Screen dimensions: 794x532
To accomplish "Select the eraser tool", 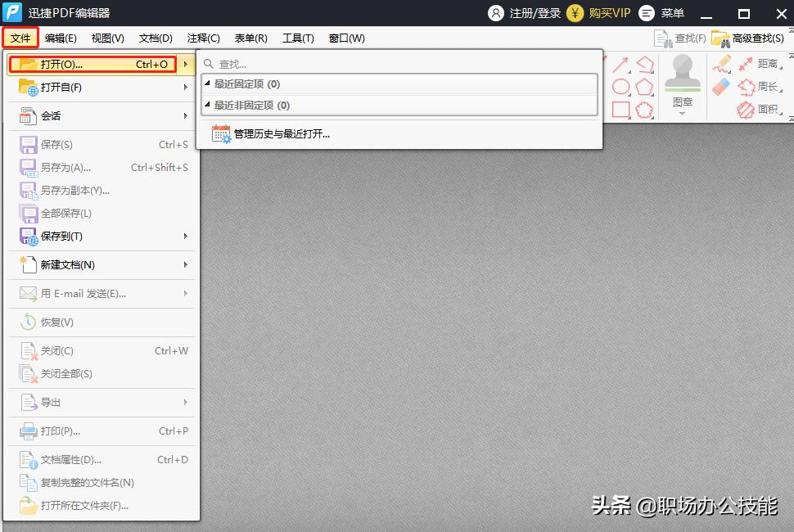I will (720, 85).
